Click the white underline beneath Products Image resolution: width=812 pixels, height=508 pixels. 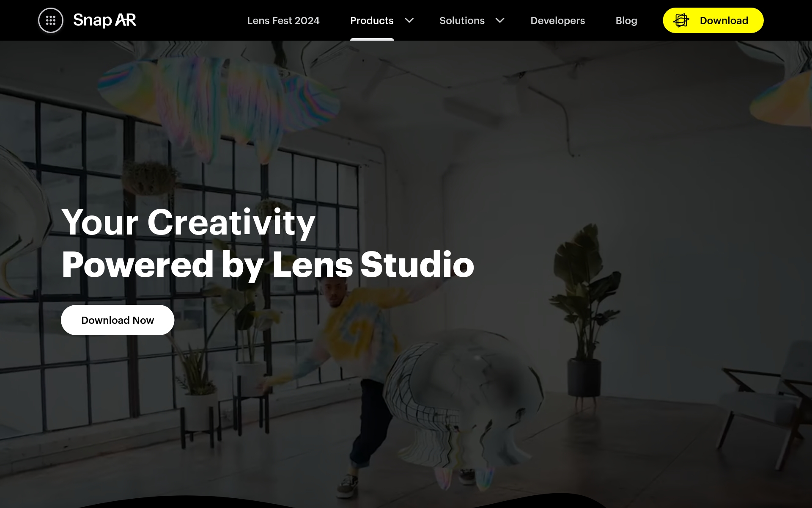click(x=372, y=39)
